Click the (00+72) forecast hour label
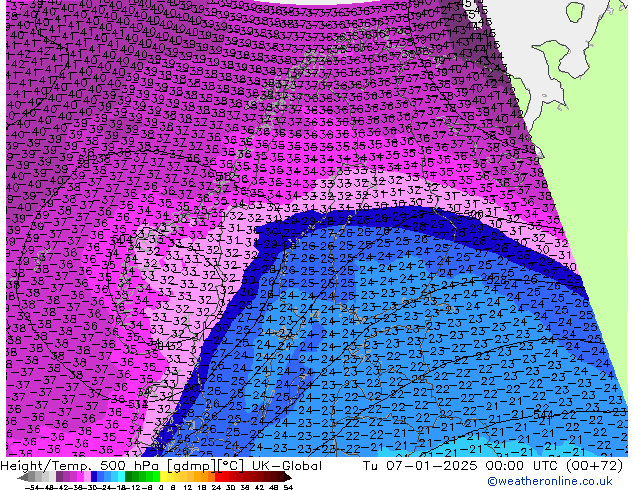Image resolution: width=634 pixels, height=490 pixels. (594, 466)
